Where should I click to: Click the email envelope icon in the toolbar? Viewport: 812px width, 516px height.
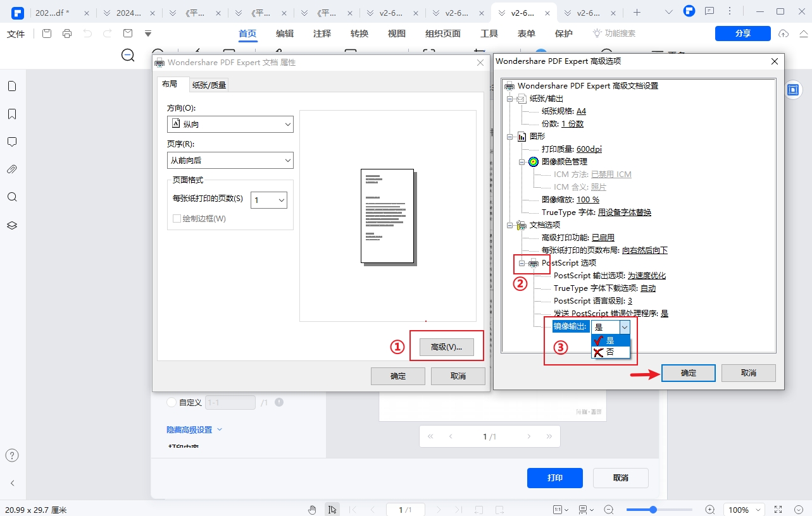128,34
